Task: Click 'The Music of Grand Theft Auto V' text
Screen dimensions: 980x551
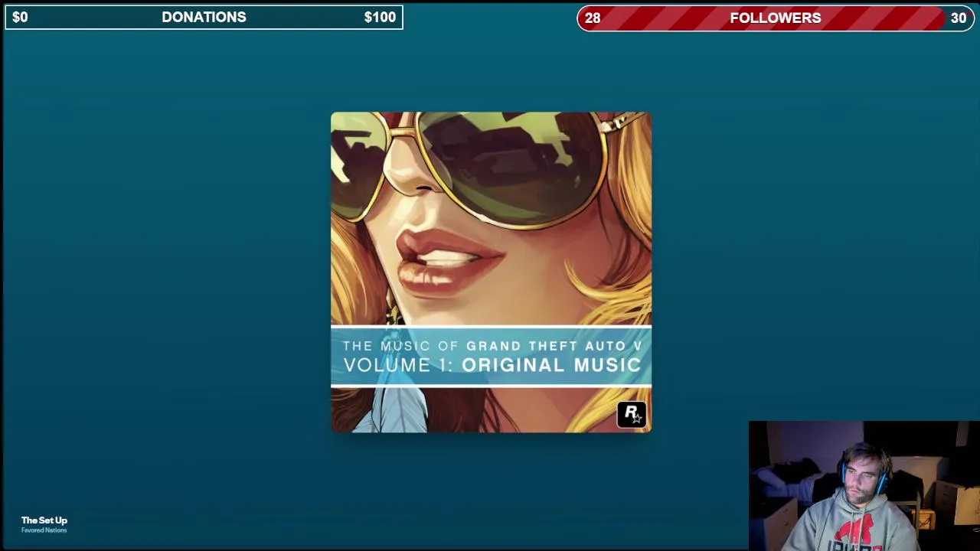Action: point(492,346)
